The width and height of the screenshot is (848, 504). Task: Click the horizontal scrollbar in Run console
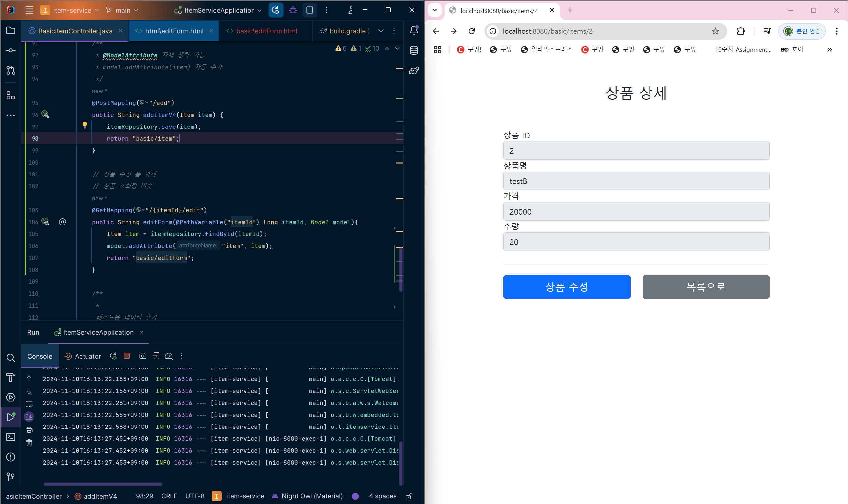[x=103, y=484]
